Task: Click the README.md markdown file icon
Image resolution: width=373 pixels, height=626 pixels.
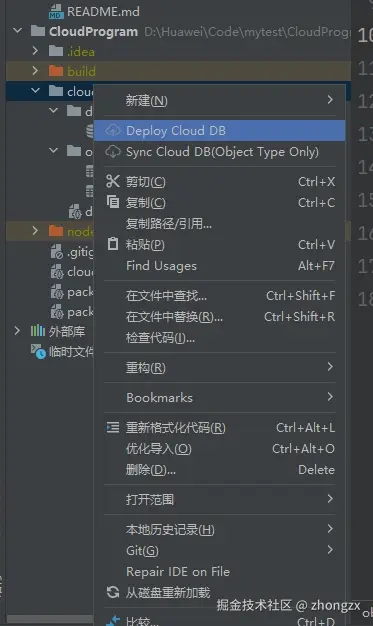Action: (x=56, y=12)
